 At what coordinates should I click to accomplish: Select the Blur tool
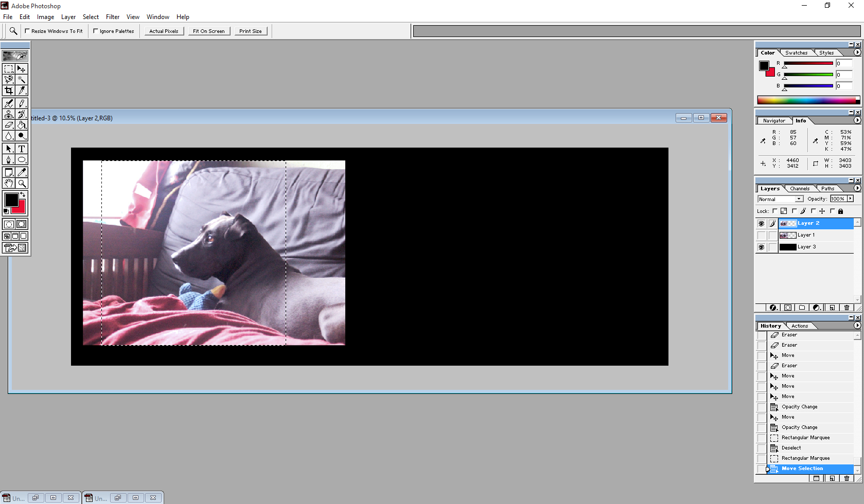pyautogui.click(x=9, y=136)
